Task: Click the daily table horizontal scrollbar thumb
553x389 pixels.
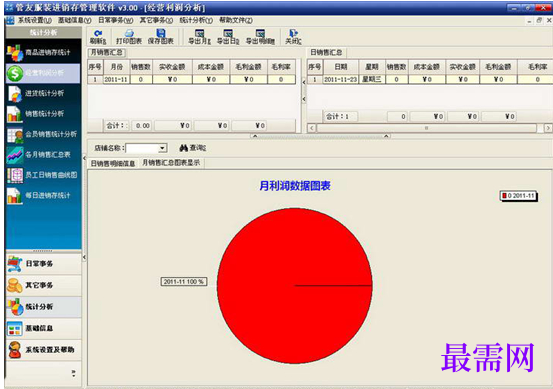Action: pos(426,128)
